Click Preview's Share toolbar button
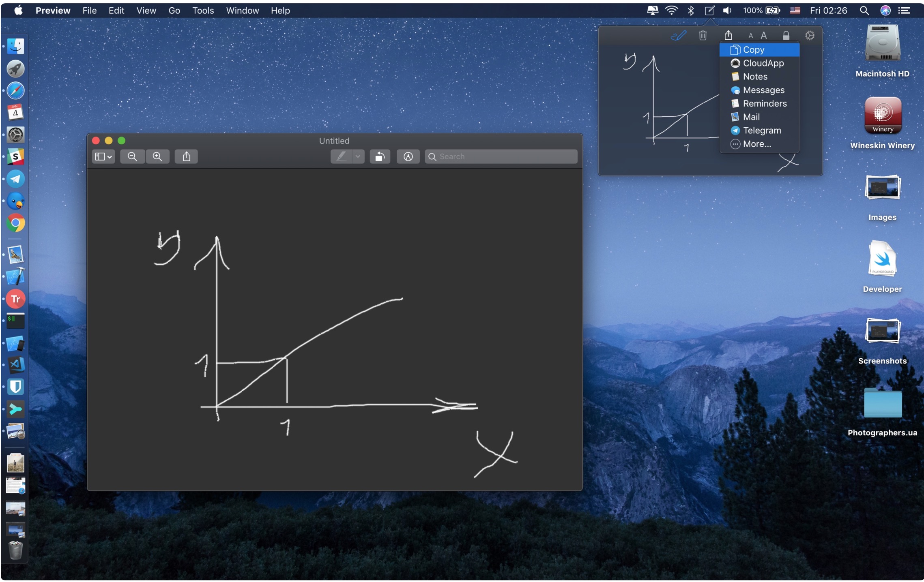Viewport: 924px width, 582px height. coord(186,157)
